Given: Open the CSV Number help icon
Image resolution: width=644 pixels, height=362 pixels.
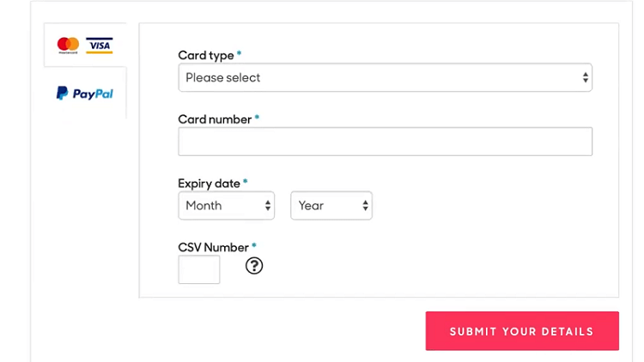Looking at the screenshot, I should pos(254,266).
